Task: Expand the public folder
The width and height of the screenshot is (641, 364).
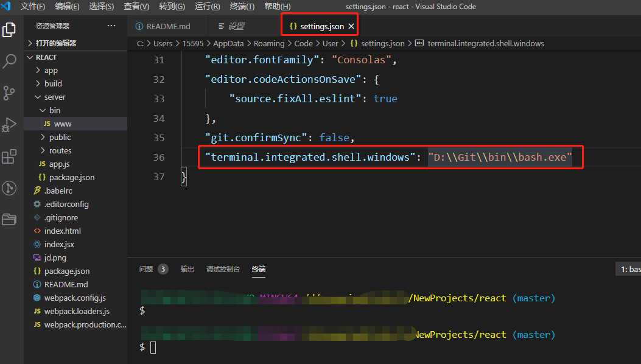Action: (43, 137)
